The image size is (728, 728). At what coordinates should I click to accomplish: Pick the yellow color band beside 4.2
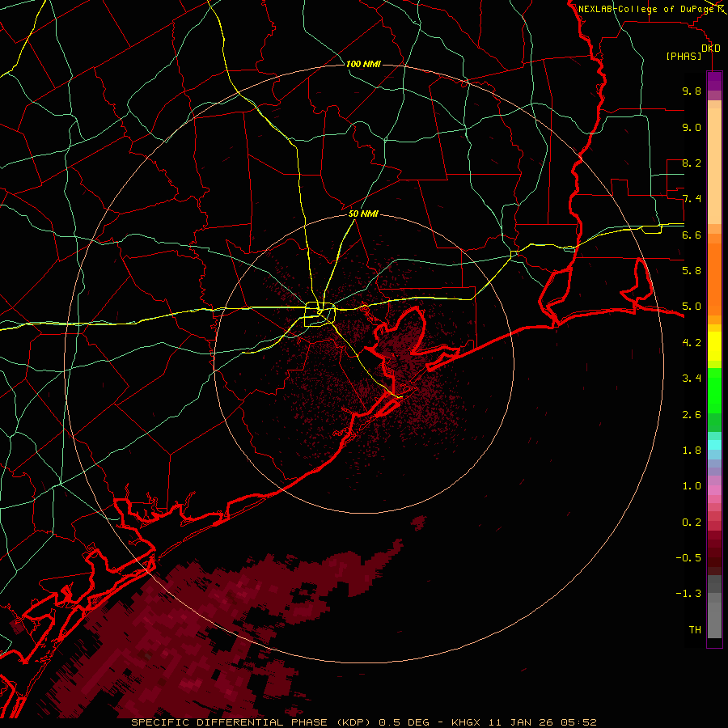[714, 346]
